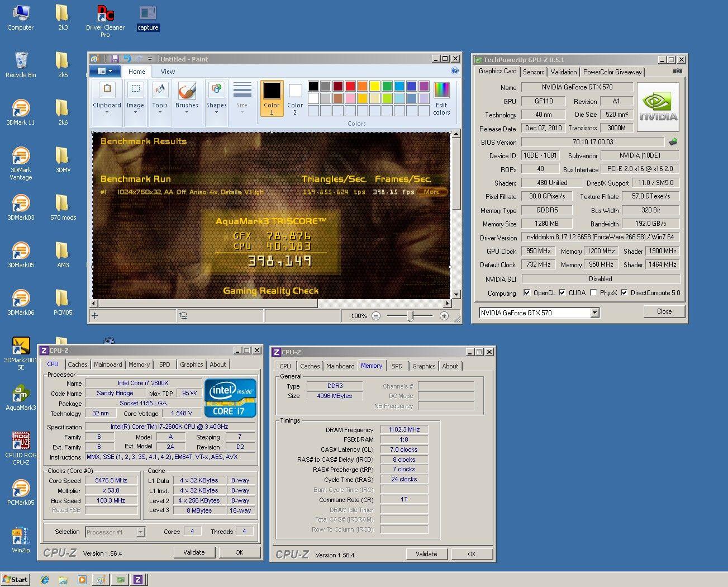Open the AM3 folder
This screenshot has height=587, width=728.
(x=63, y=255)
